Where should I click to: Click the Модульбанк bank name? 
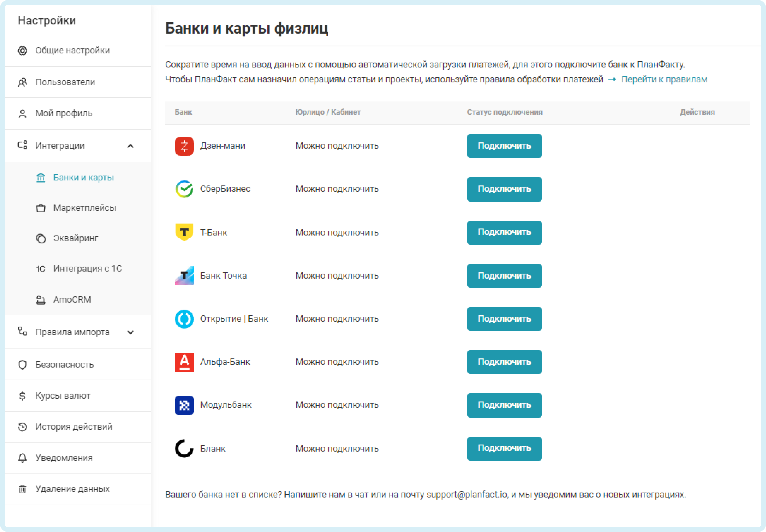226,405
